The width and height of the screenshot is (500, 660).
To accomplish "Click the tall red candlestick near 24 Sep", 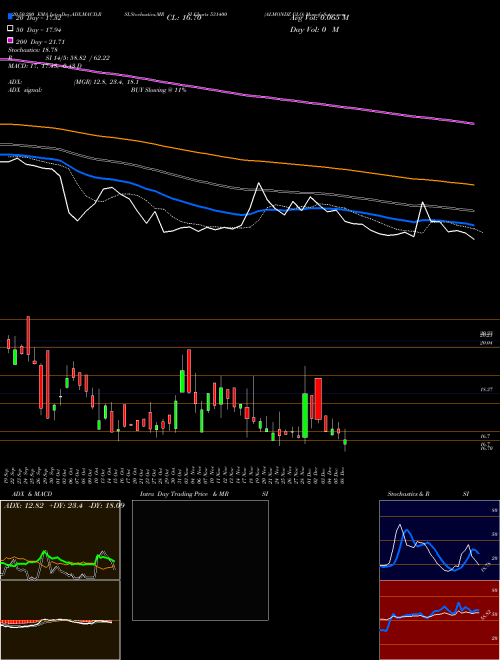I will [x=28, y=335].
